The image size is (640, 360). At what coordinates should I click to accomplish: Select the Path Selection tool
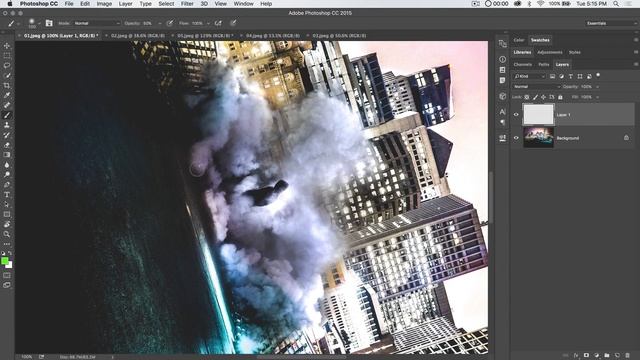[7, 204]
